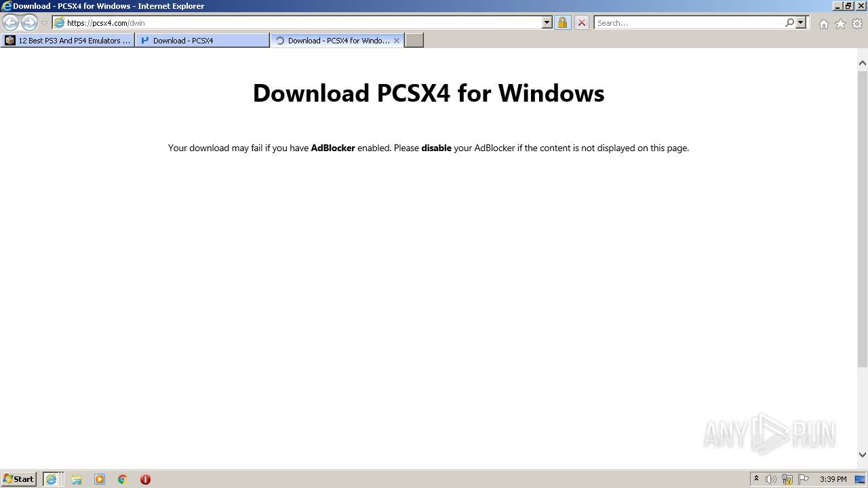Close the Download - PCSX4 for Windows tab
The width and height of the screenshot is (868, 488).
click(397, 41)
